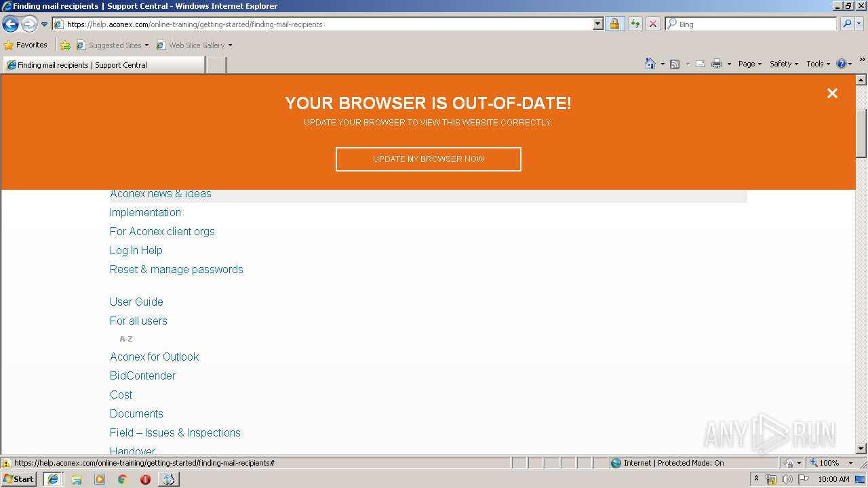Open the file explorer taskbar icon

coord(77,479)
